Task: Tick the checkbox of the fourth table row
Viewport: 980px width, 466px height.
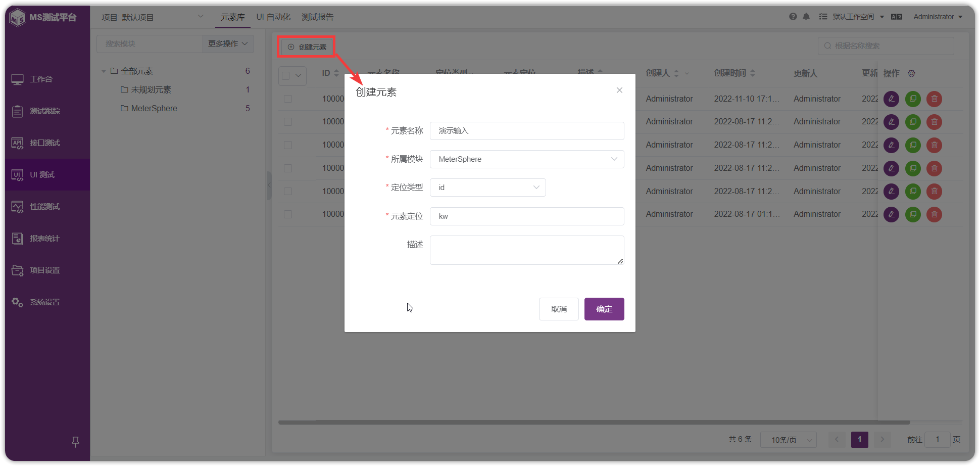Action: [288, 168]
